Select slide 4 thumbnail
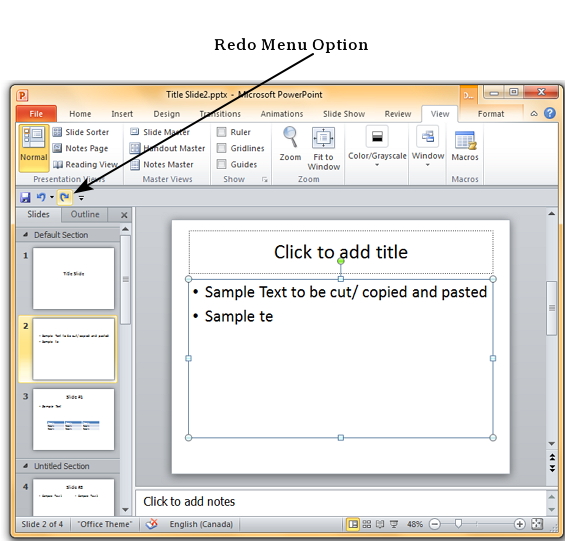 pos(74,497)
